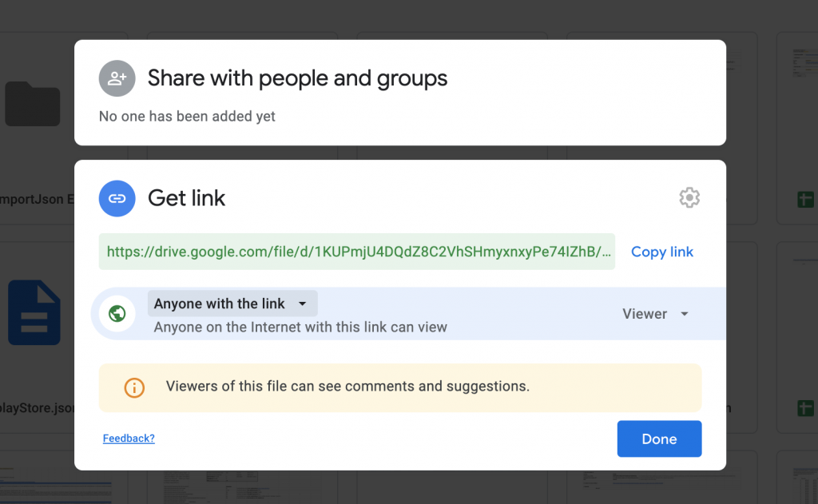Select the blue document file icon
The width and height of the screenshot is (818, 504).
pos(34,312)
